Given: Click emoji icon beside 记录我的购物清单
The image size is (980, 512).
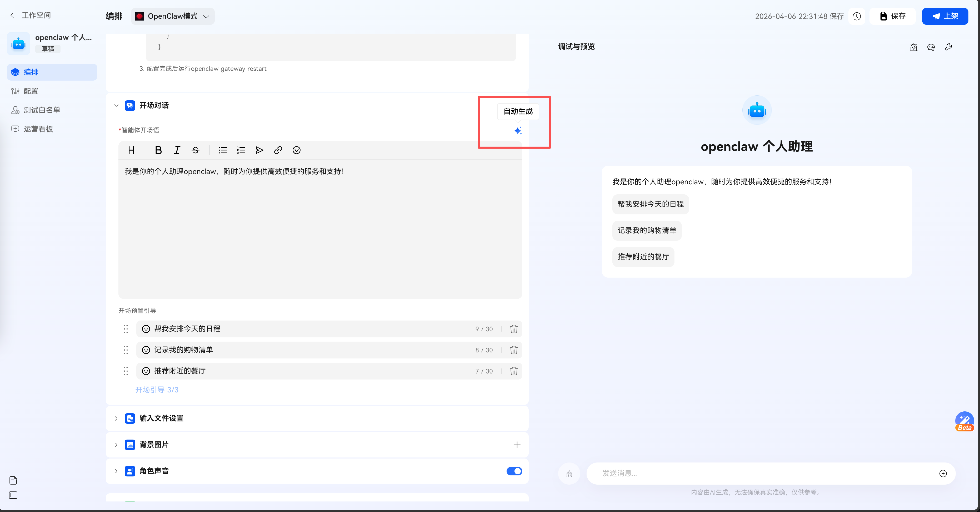Looking at the screenshot, I should (x=146, y=350).
